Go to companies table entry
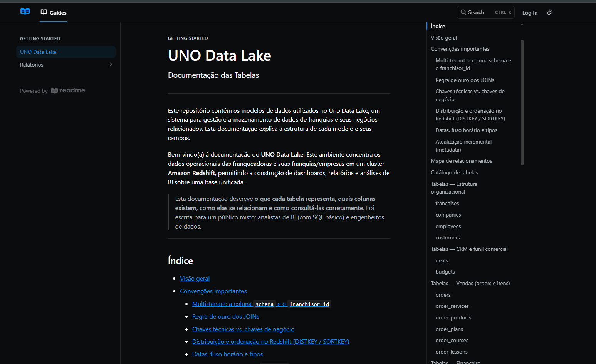596x364 pixels. [448, 215]
